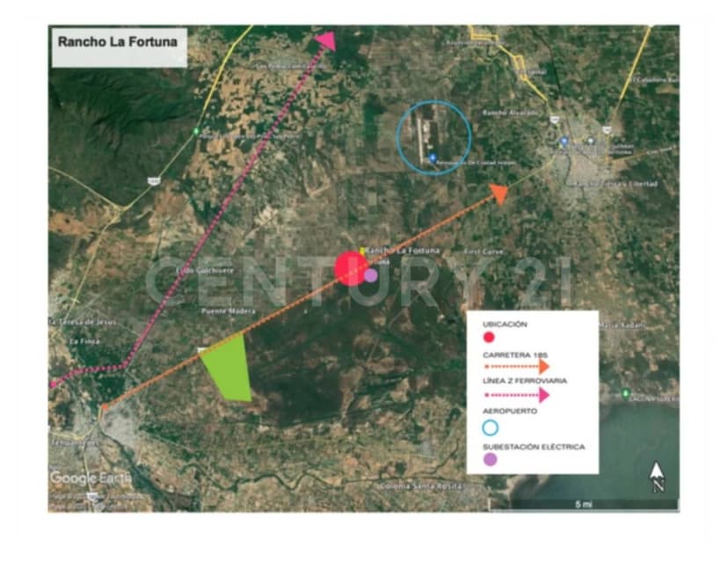Click the blue Aeropuerto ring in legend

tap(490, 428)
